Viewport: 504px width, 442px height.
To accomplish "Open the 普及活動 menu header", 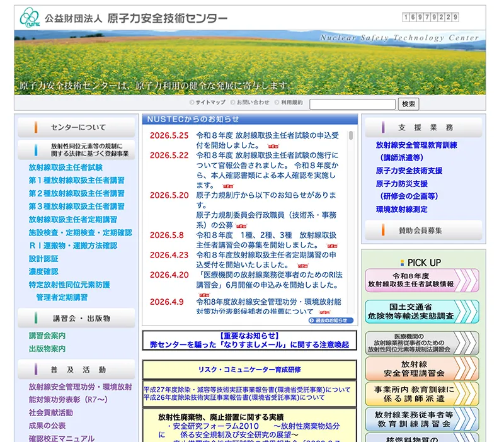I will pos(76,370).
